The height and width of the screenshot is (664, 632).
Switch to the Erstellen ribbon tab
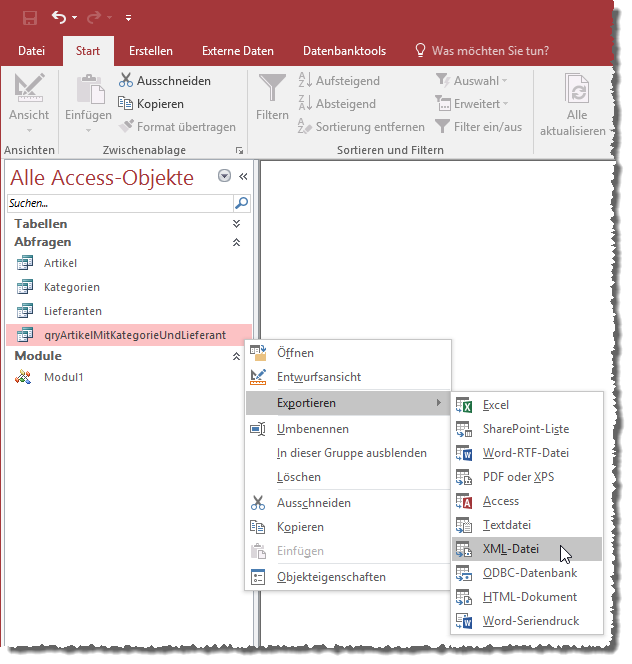click(151, 51)
